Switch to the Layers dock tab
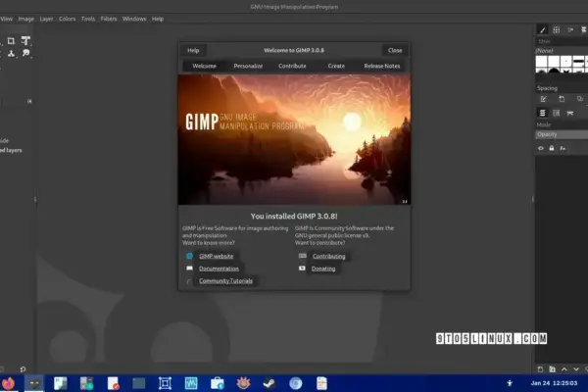 (542, 113)
